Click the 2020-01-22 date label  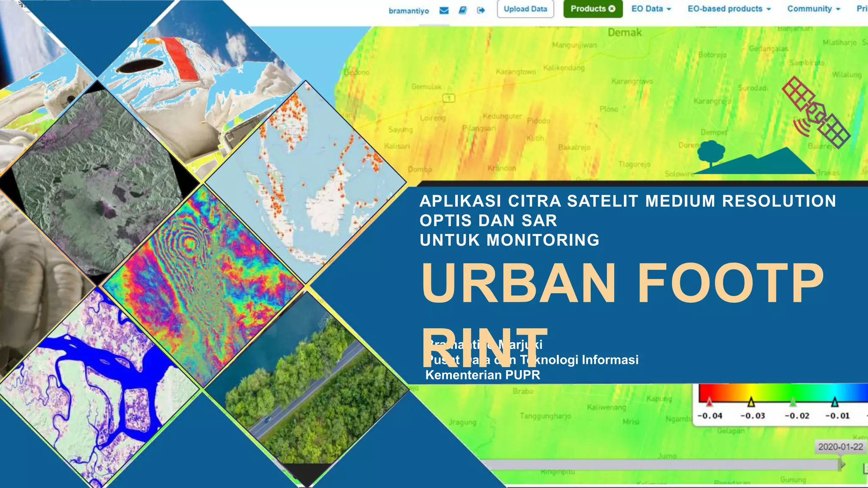(x=840, y=447)
